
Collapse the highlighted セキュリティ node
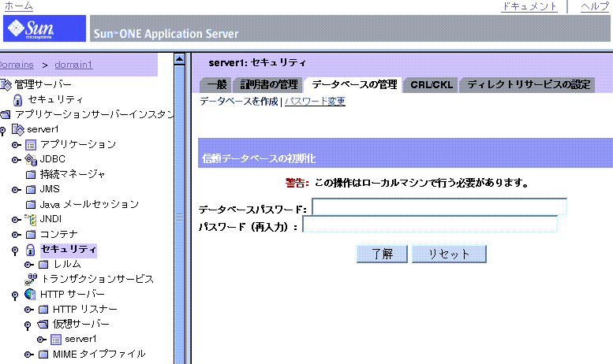click(15, 251)
